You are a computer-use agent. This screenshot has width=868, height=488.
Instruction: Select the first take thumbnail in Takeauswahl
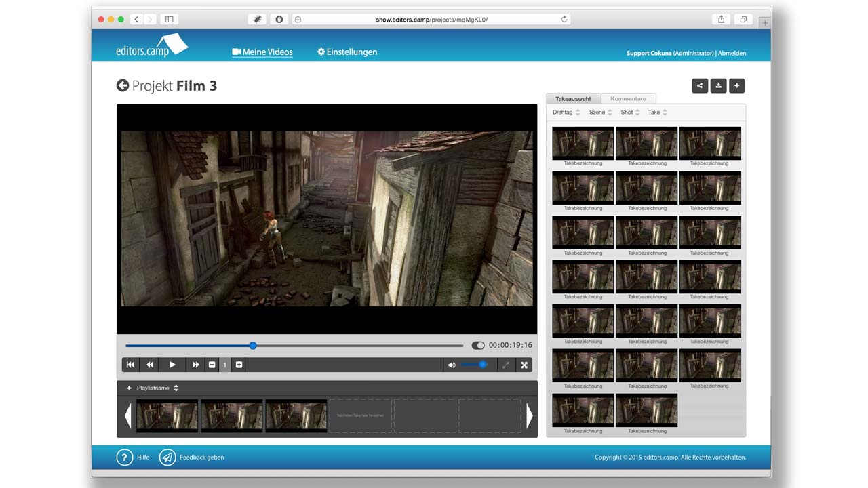583,143
